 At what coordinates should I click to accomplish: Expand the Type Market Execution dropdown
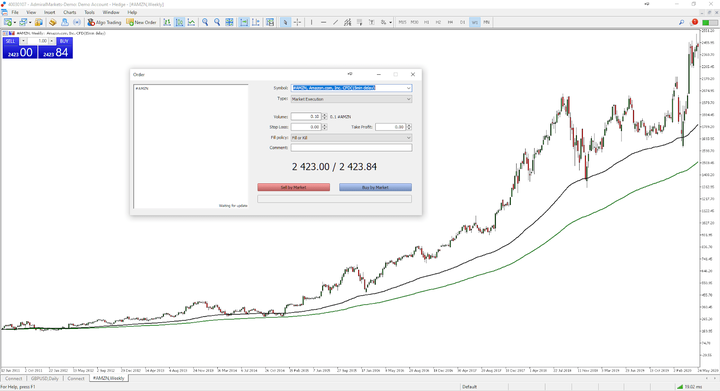tap(408, 99)
